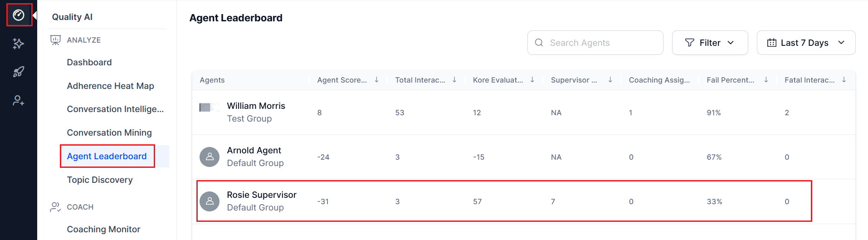Sort by Supervisor column arrow
Screen dimensions: 868x240
(610, 80)
